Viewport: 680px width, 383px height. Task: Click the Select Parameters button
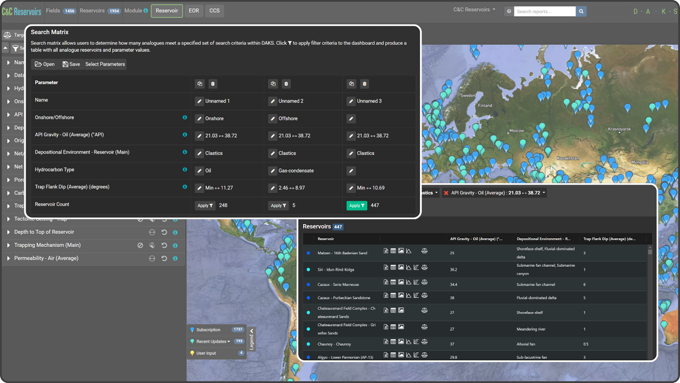point(105,64)
